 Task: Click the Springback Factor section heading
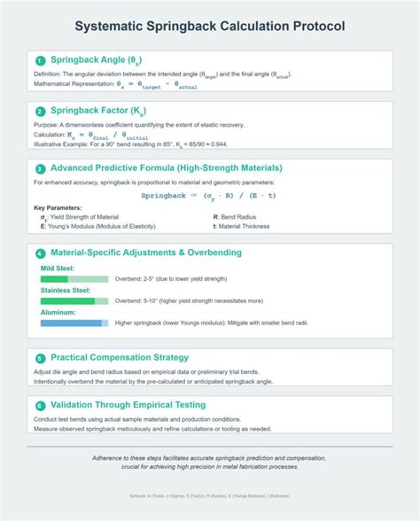(x=98, y=111)
